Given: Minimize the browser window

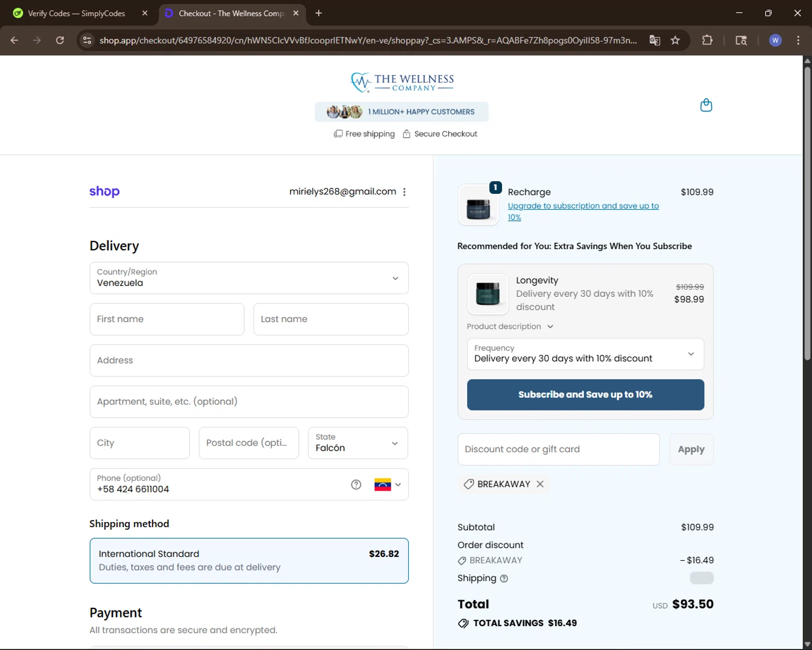Looking at the screenshot, I should [x=739, y=13].
